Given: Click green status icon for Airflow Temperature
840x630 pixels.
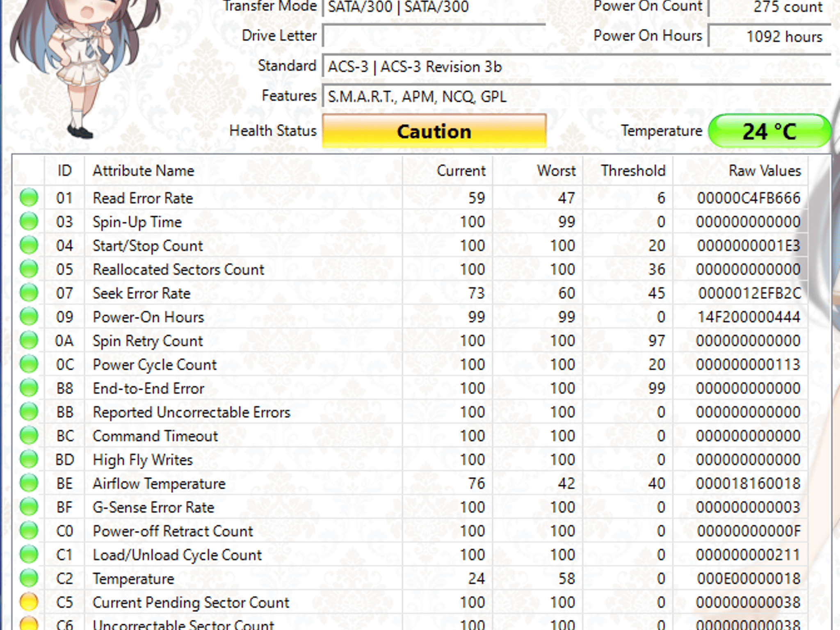Looking at the screenshot, I should coord(29,483).
